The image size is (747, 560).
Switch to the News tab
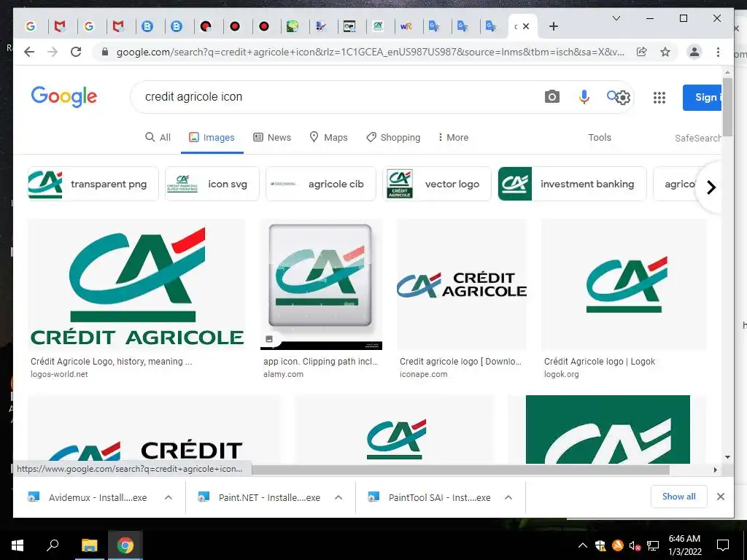[272, 137]
